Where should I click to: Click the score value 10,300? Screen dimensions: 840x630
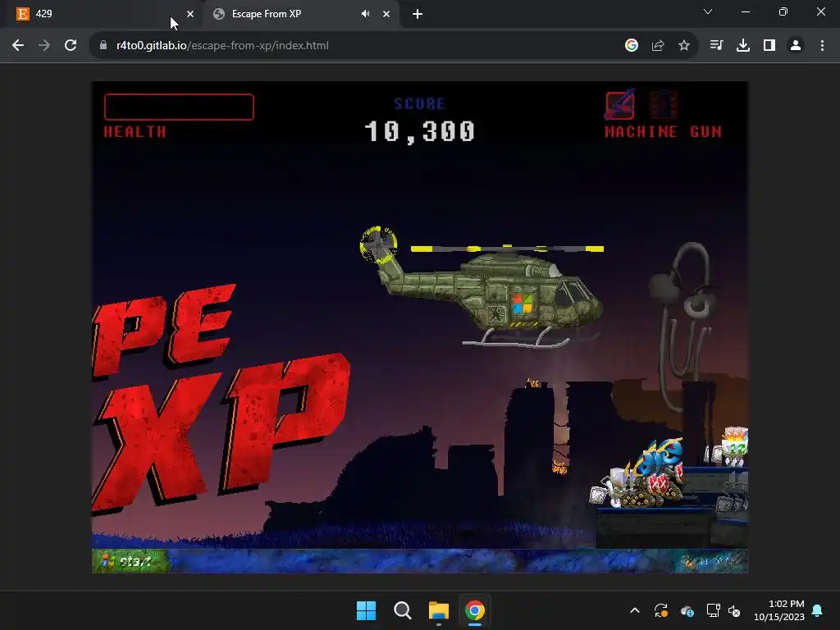(419, 131)
